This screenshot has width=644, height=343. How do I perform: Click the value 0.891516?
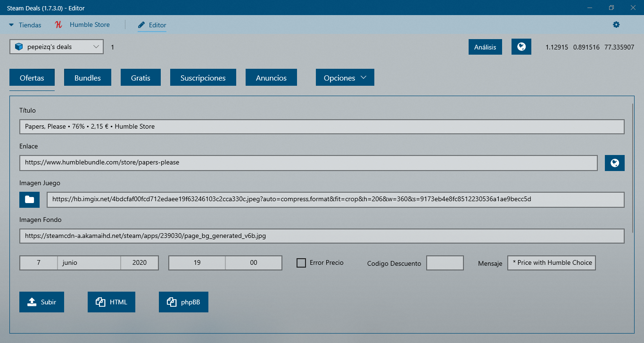(x=586, y=47)
